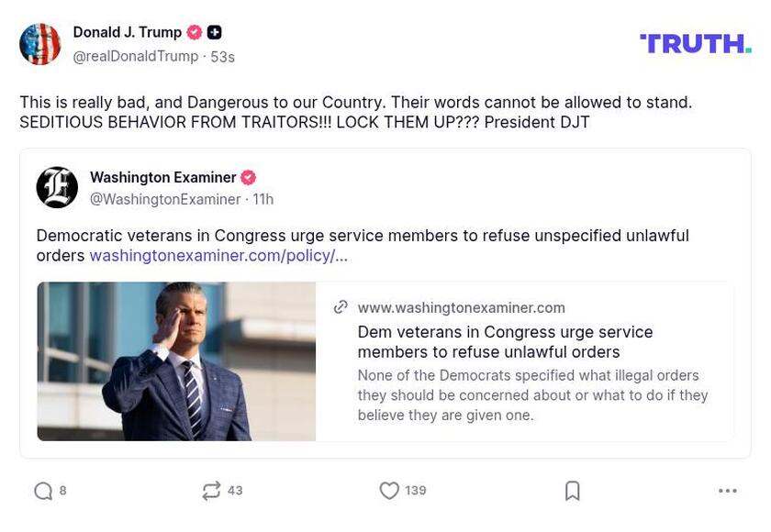771x532 pixels.
Task: Open Donald J. Trump profile avatar
Action: (x=40, y=44)
